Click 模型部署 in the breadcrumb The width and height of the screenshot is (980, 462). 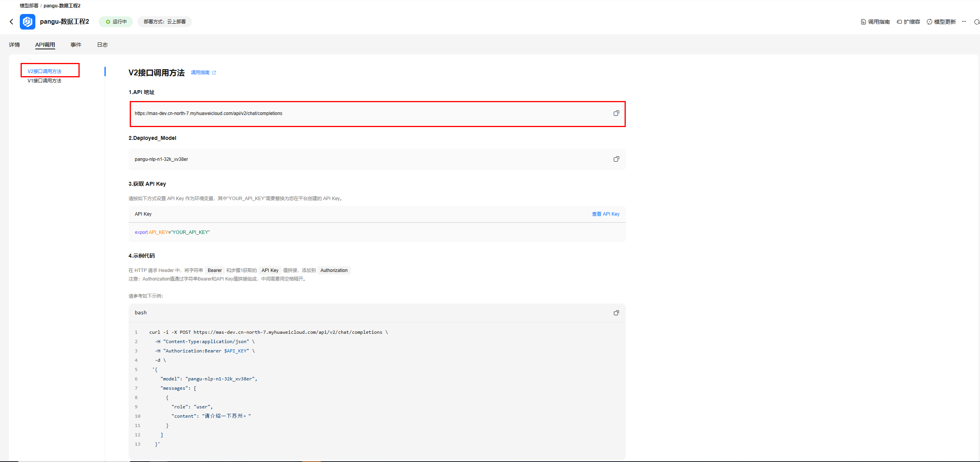(x=29, y=6)
